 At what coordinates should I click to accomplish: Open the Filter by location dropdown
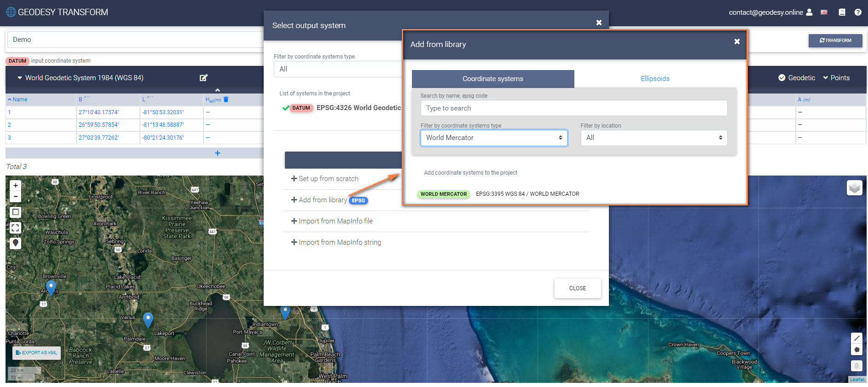pyautogui.click(x=654, y=138)
